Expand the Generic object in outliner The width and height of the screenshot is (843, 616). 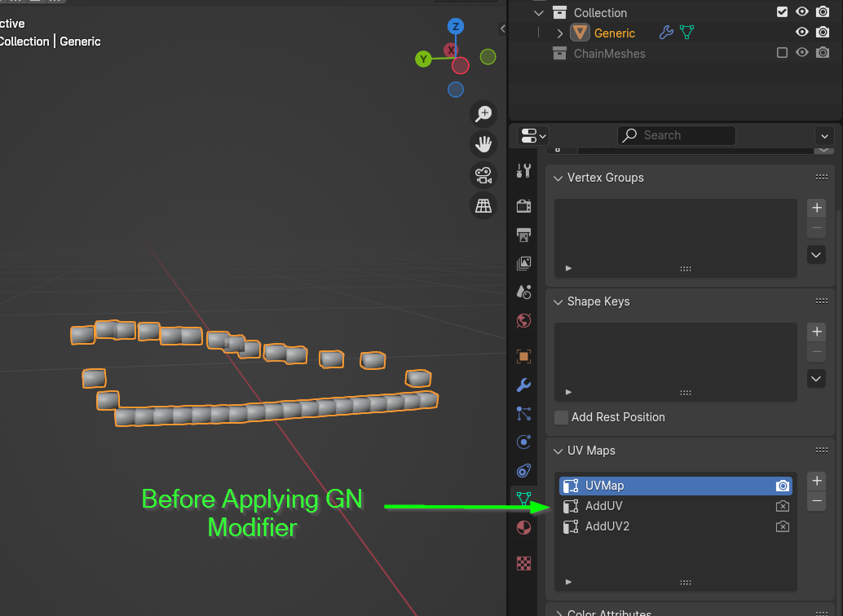click(x=559, y=33)
